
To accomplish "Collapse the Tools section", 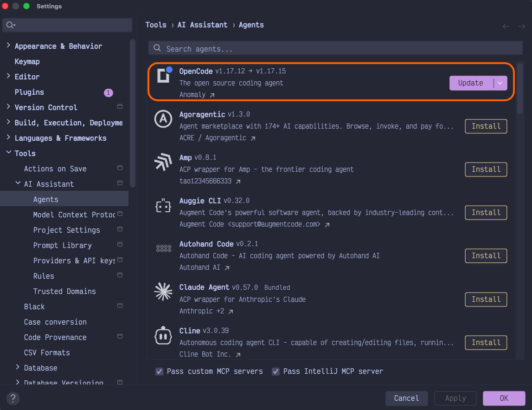I will [8, 152].
